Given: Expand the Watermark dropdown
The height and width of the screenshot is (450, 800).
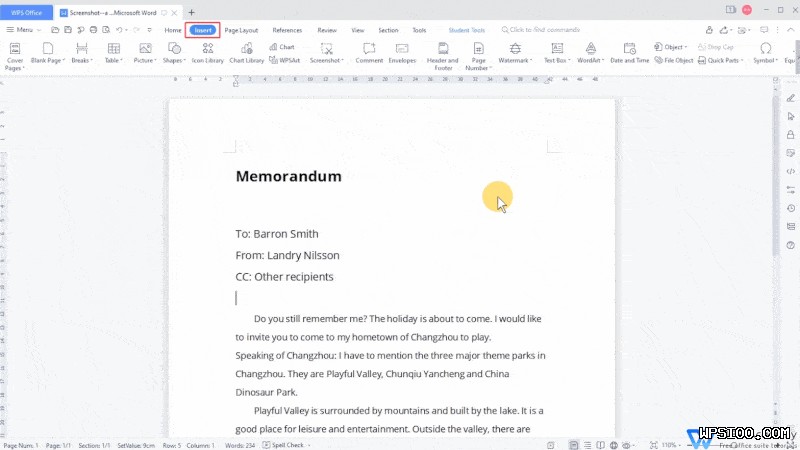Looking at the screenshot, I should point(515,54).
